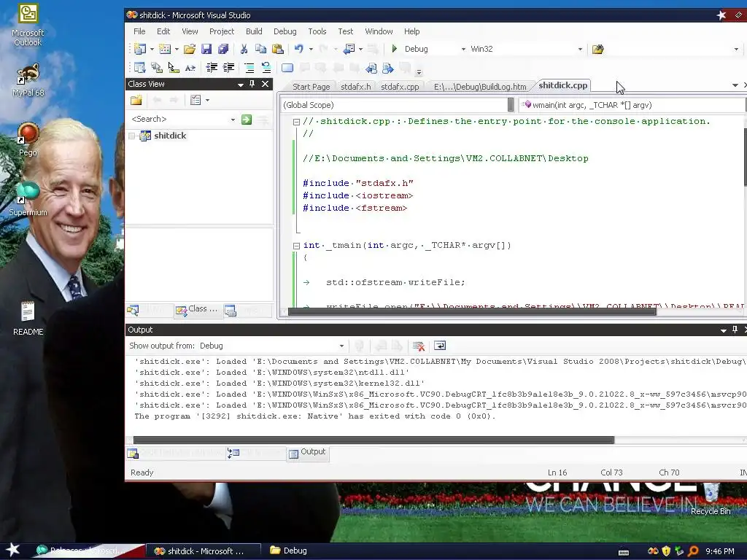
Task: Switch to the stdafx.cpp tab
Action: (x=400, y=87)
